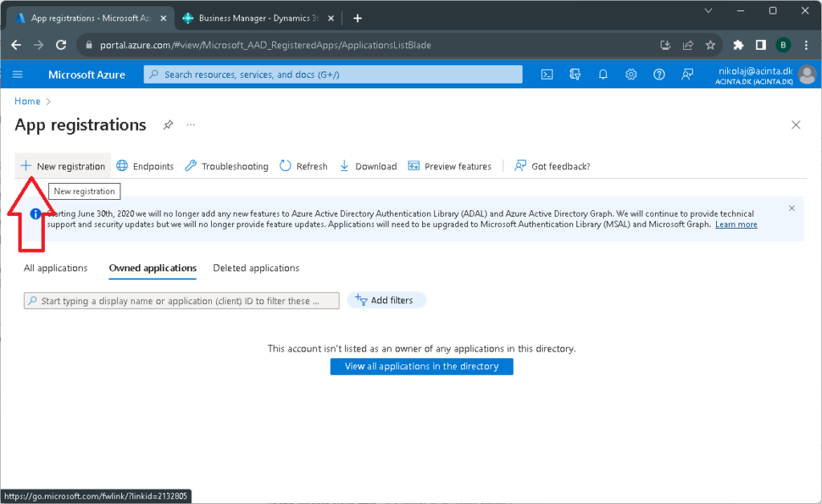Screen dimensions: 822x504
Task: Open the Directory and subscription filter icon
Action: (575, 74)
